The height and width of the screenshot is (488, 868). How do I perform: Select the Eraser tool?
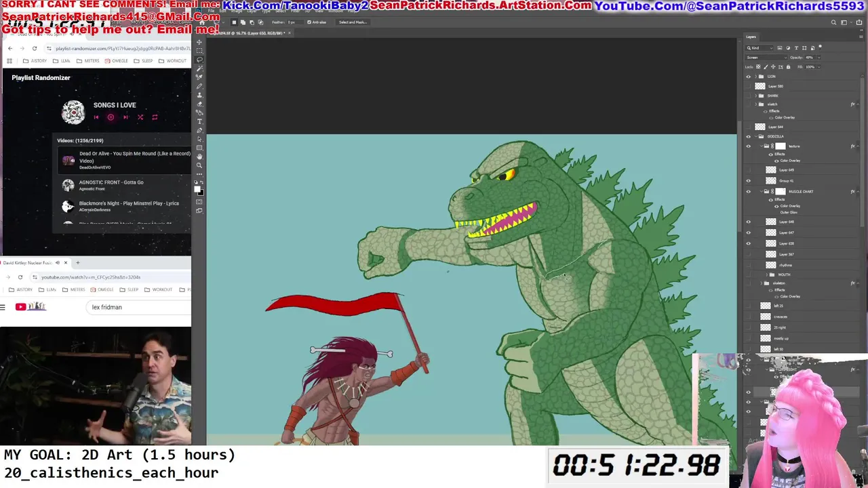pyautogui.click(x=199, y=103)
